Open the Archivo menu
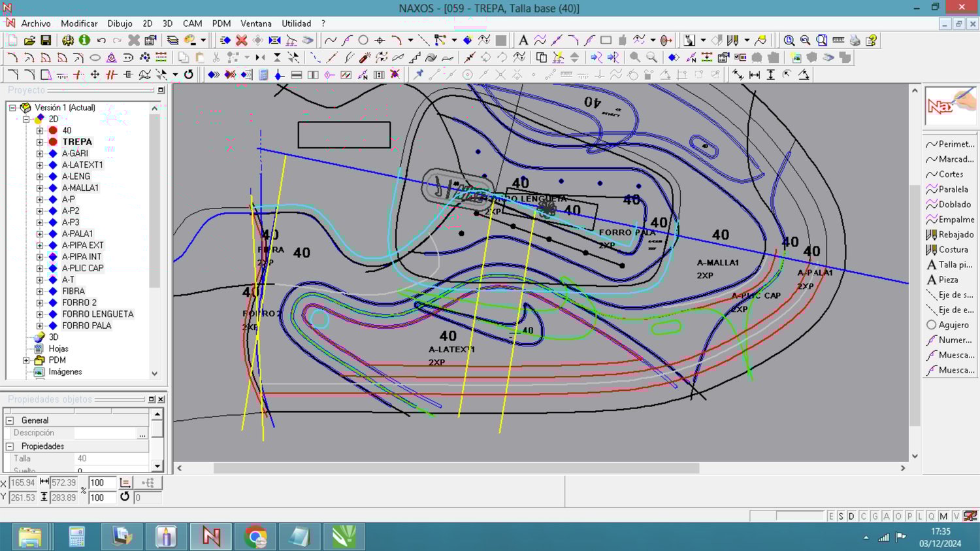 36,24
